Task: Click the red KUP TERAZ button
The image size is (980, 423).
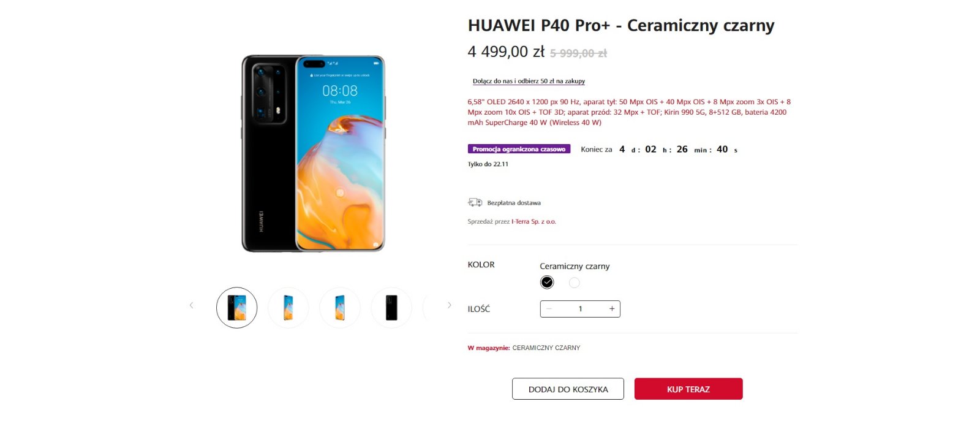Action: click(688, 389)
